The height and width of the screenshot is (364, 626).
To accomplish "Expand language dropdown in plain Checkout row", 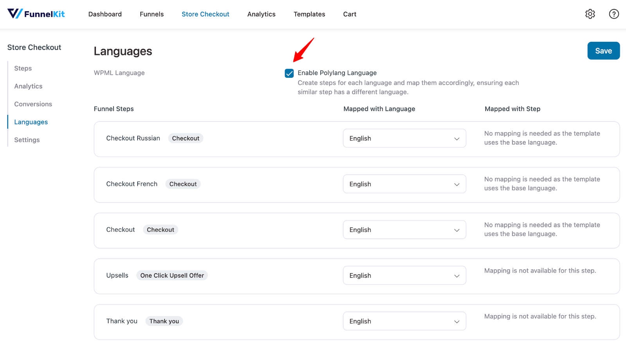I will [405, 230].
